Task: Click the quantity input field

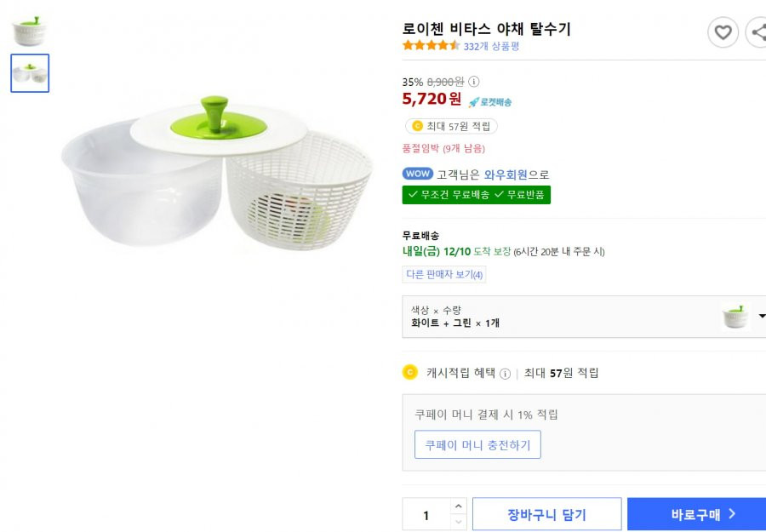Action: [426, 515]
